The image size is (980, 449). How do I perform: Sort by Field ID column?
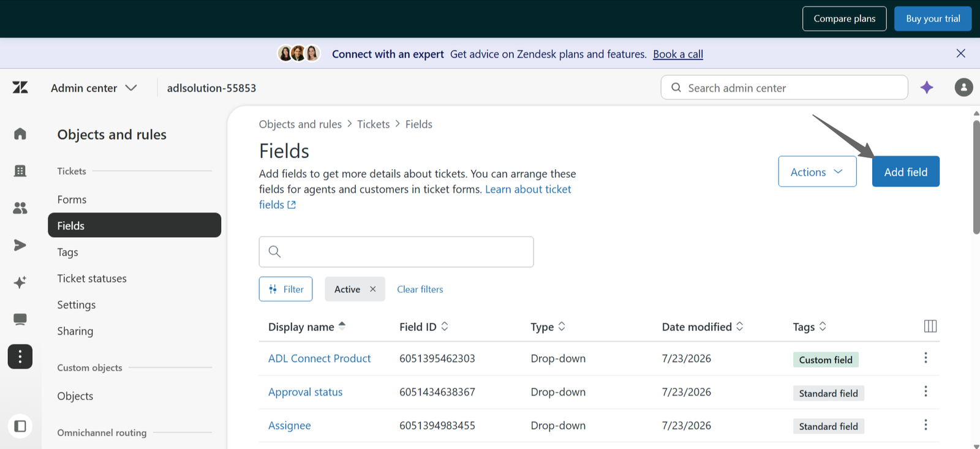424,326
